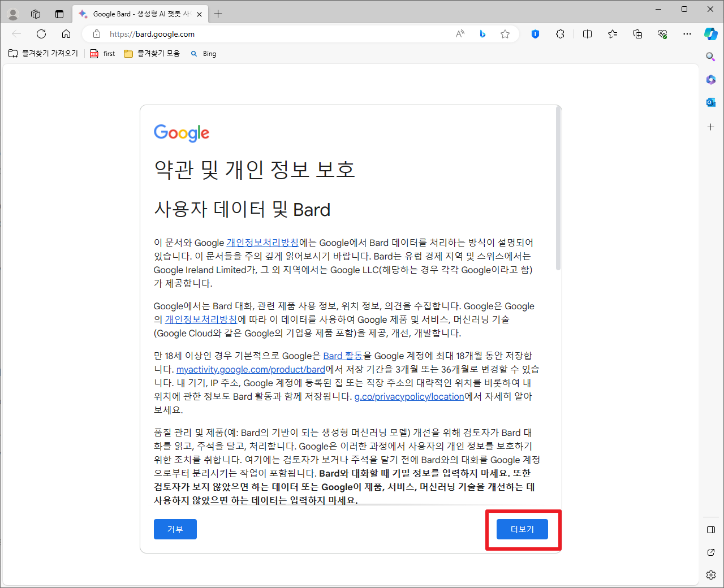Open Microsoft 365 sidebar icon
Image resolution: width=724 pixels, height=588 pixels.
coord(711,80)
